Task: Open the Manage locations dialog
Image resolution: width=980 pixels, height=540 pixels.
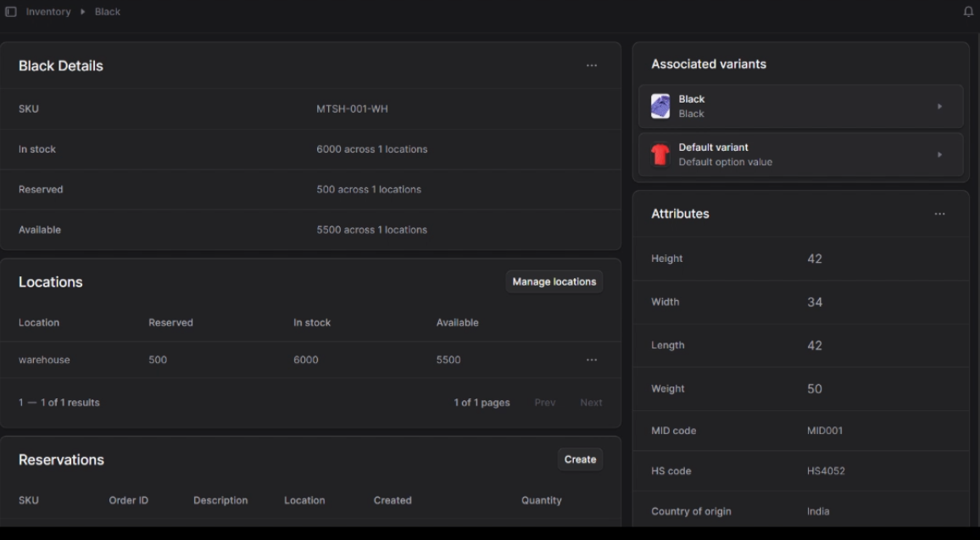Action: [x=554, y=281]
